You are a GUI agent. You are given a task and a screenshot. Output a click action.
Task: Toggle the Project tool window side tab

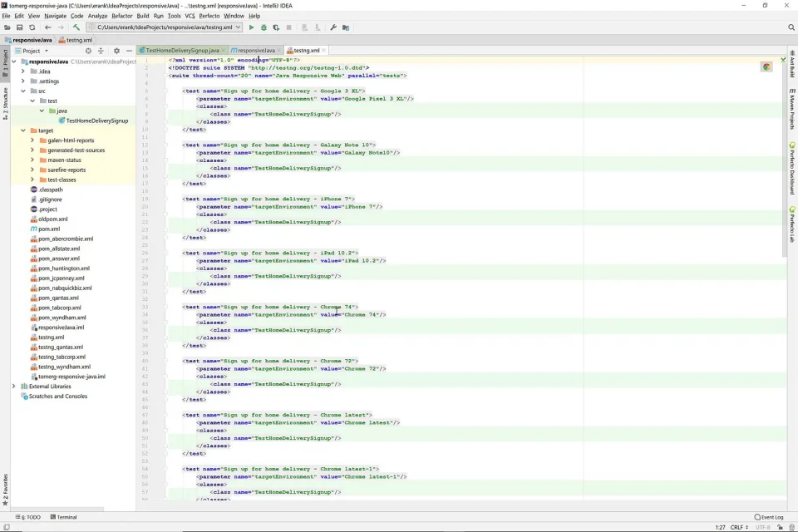coord(4,62)
